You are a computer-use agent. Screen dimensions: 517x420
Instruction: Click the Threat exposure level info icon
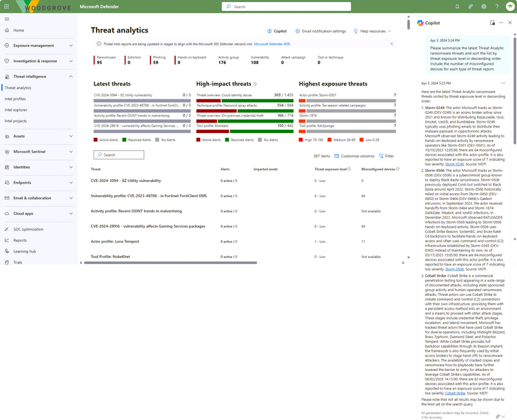349,169
